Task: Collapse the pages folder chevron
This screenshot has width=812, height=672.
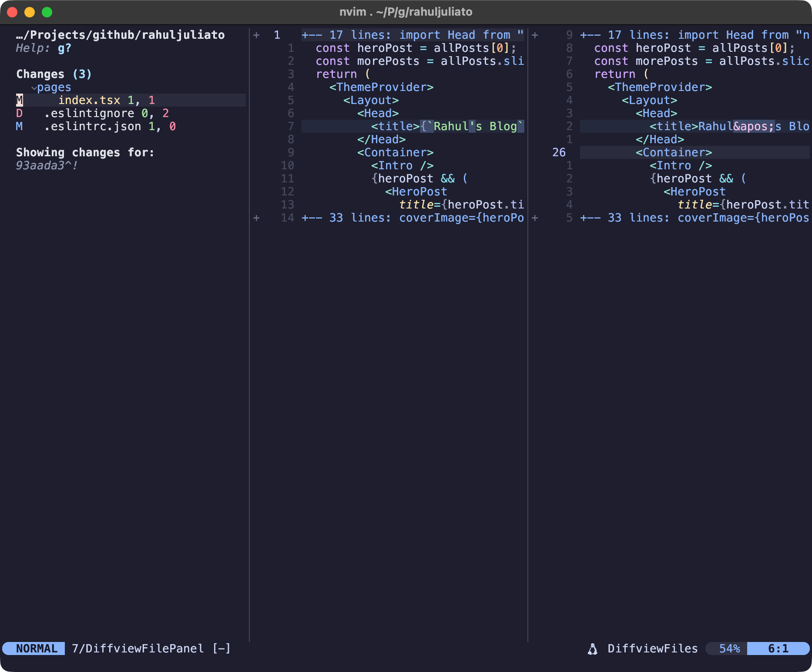Action: 34,87
